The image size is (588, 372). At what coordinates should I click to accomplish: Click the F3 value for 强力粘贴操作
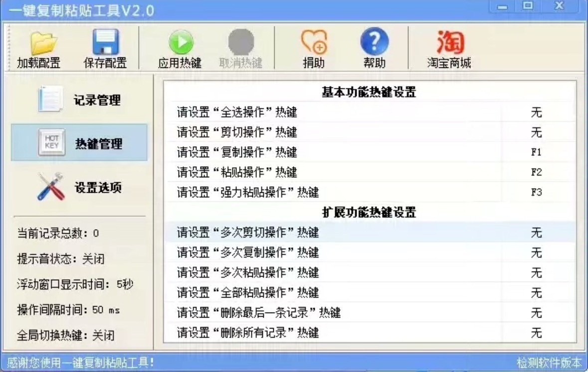click(x=536, y=192)
